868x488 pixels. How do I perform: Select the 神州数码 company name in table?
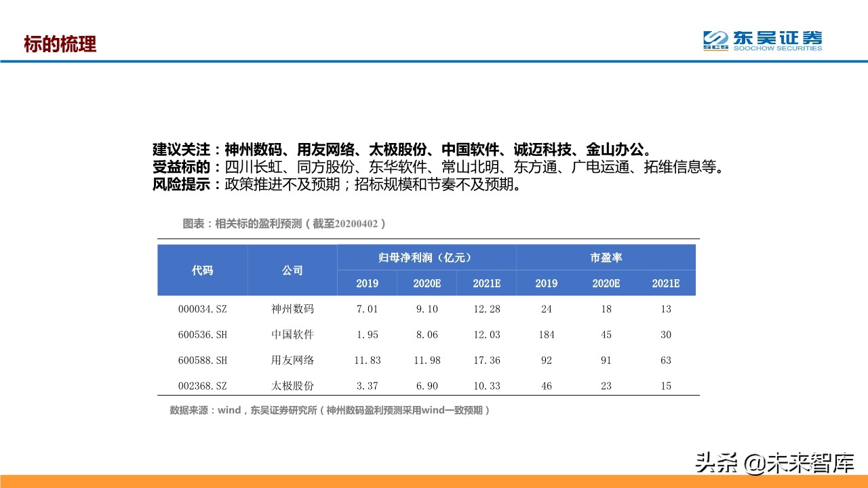pyautogui.click(x=292, y=309)
